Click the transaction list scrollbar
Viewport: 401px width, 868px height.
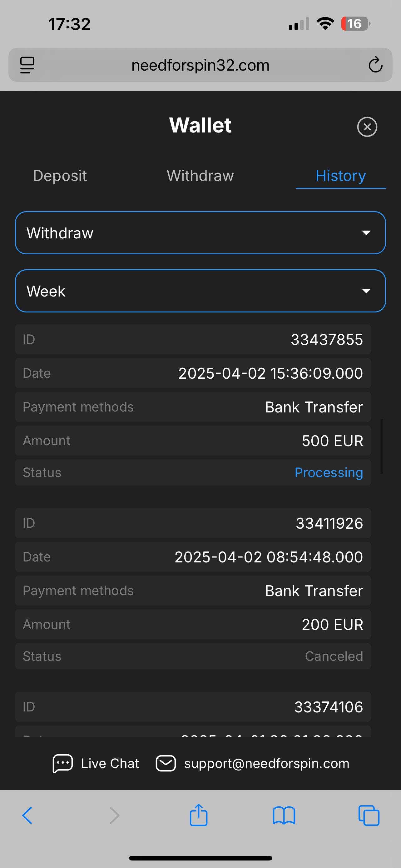pos(381,446)
